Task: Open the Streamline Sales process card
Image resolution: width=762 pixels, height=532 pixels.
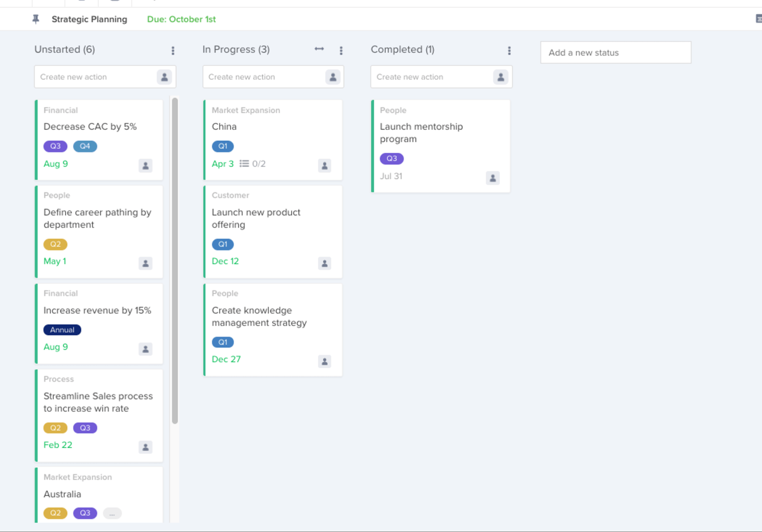Action: click(x=99, y=402)
